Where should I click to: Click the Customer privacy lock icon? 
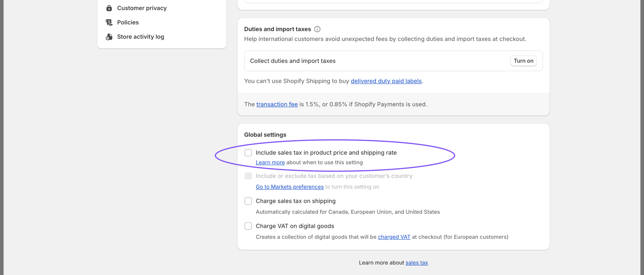(x=109, y=8)
